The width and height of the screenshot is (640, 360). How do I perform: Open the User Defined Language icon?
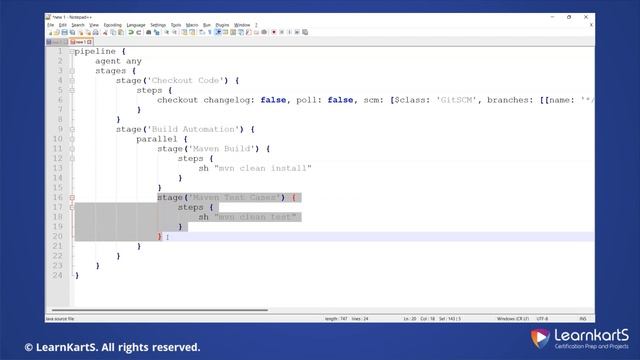point(225,32)
